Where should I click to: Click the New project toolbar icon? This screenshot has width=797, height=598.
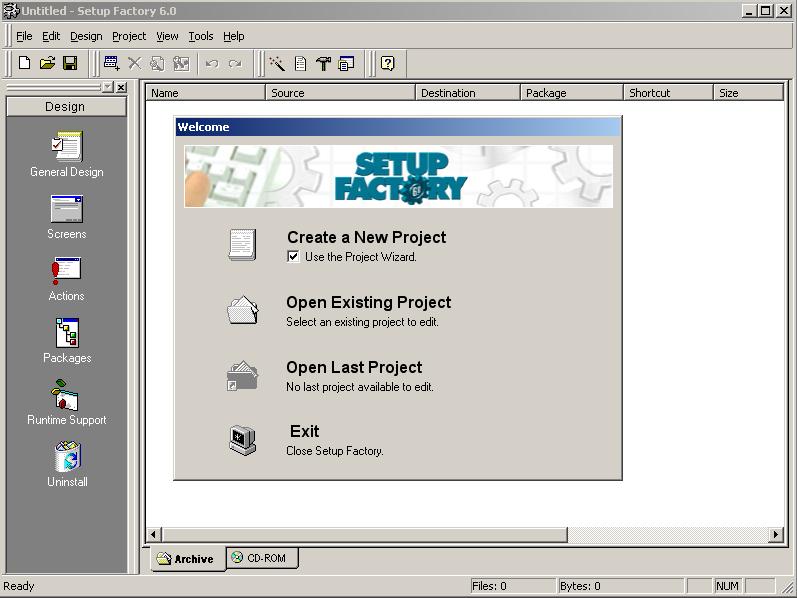(25, 63)
